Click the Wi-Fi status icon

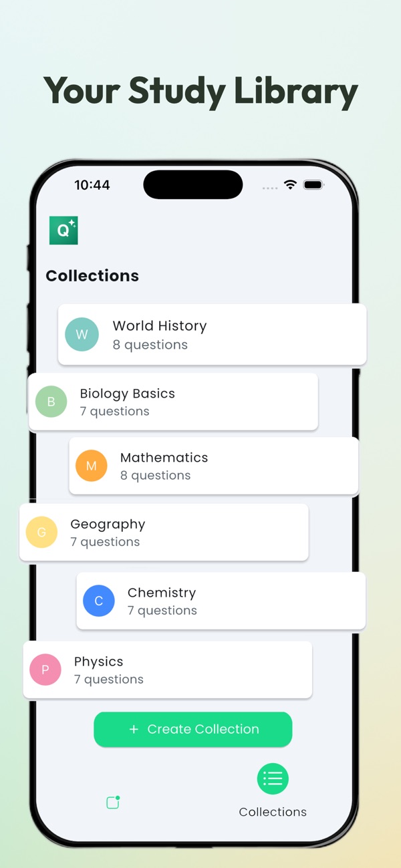[290, 185]
